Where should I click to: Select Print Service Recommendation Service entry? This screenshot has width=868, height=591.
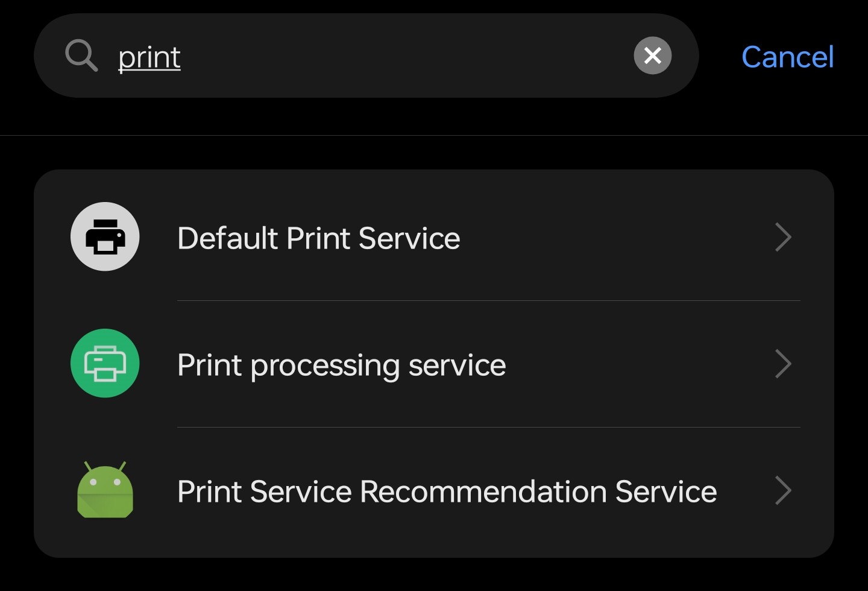tap(446, 491)
